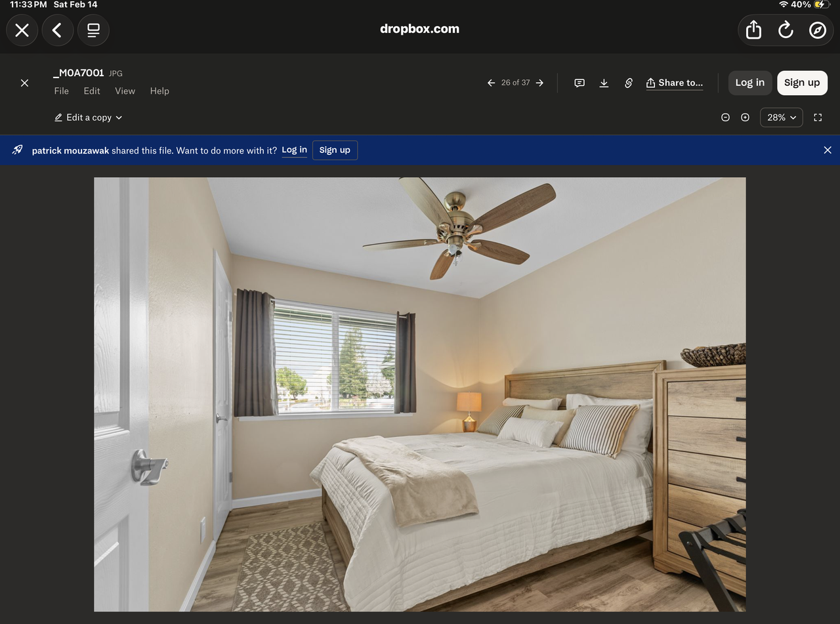Click Log in link in blue banner
This screenshot has width=840, height=624.
click(294, 150)
